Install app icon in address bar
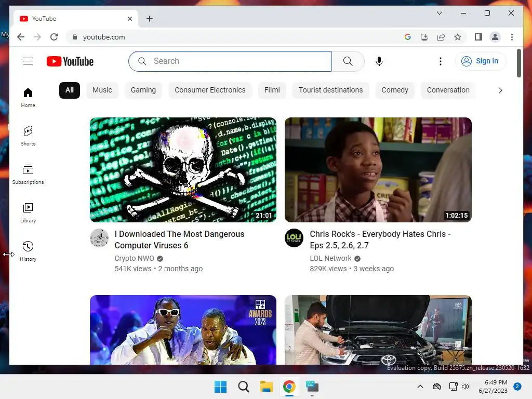The height and width of the screenshot is (399, 532). coord(424,37)
